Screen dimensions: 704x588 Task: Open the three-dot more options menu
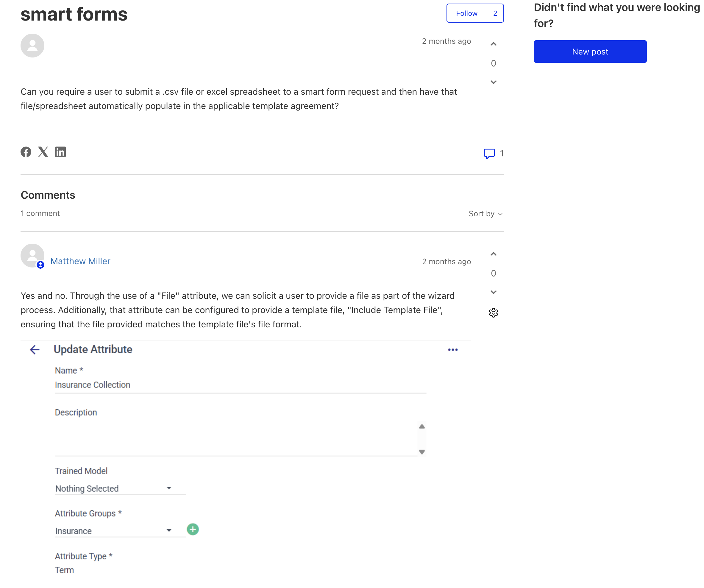[x=452, y=349]
